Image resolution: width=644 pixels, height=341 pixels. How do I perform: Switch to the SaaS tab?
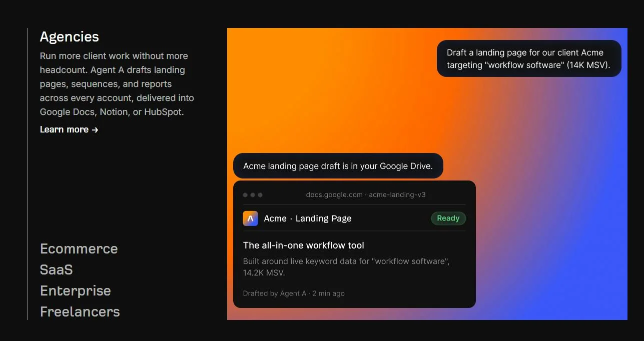pos(56,269)
